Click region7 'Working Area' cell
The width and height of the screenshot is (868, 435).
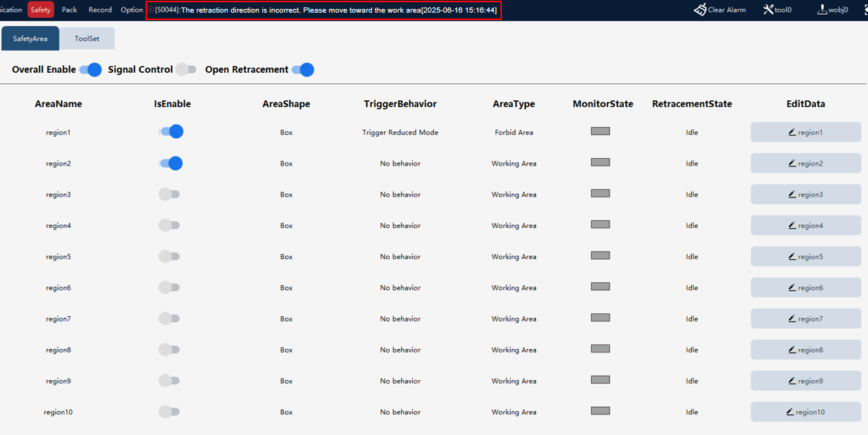514,318
